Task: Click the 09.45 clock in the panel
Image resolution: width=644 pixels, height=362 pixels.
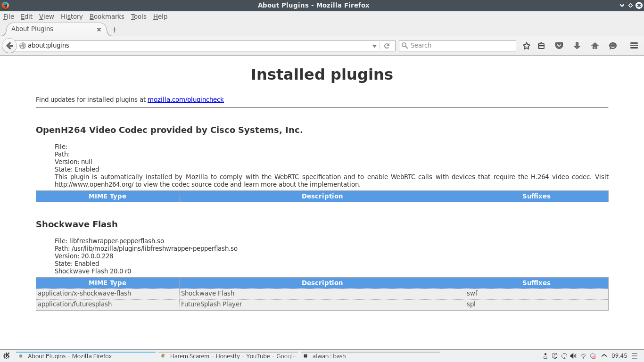Action: point(619,356)
